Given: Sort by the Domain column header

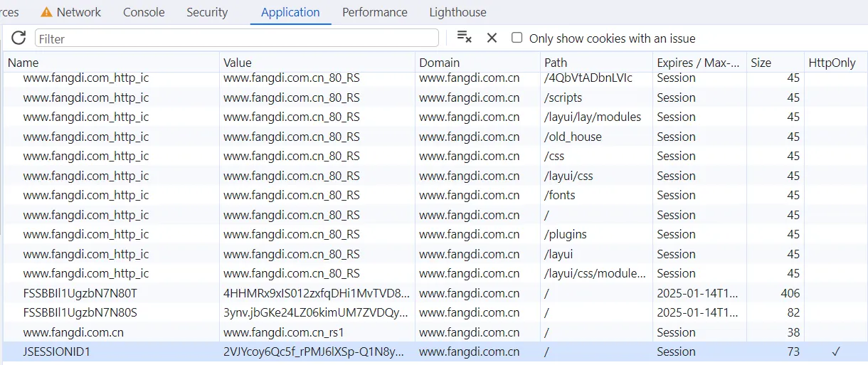Looking at the screenshot, I should point(477,63).
